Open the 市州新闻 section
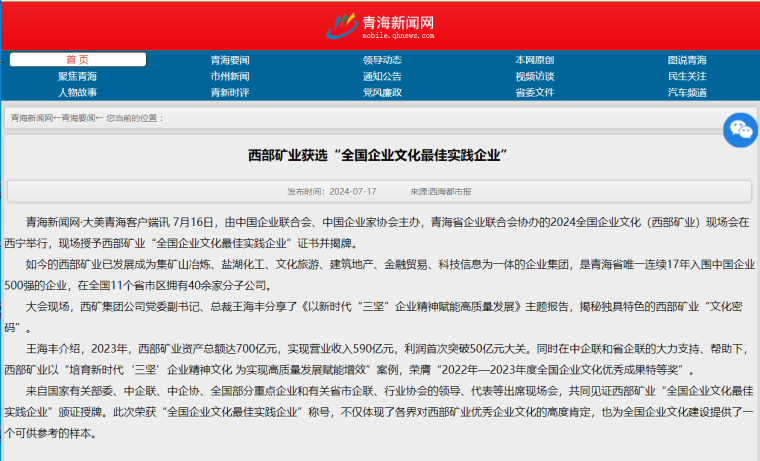Screen dimensions: 760x461 [230, 76]
